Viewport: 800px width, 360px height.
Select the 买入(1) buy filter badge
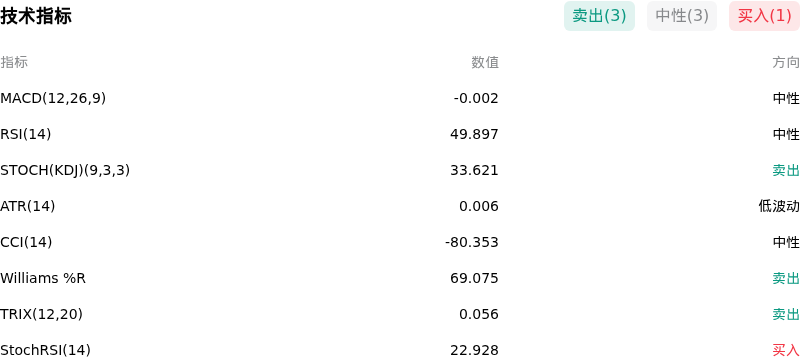coord(764,16)
